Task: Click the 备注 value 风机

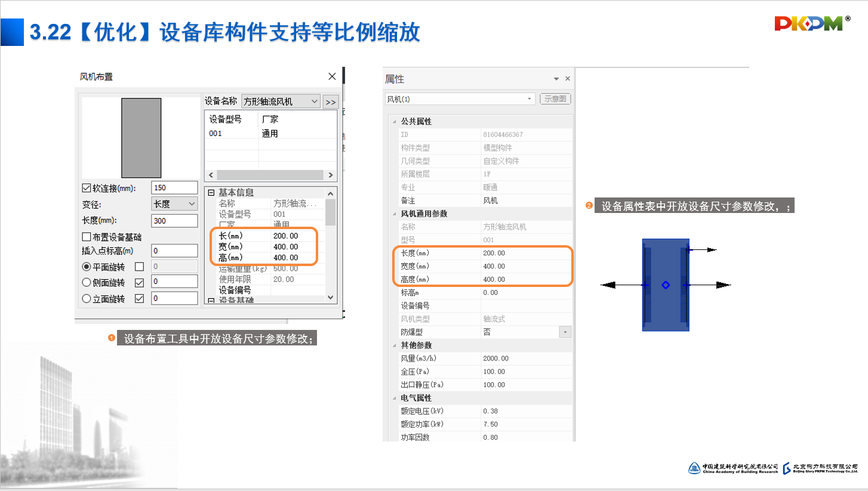Action: coord(527,200)
